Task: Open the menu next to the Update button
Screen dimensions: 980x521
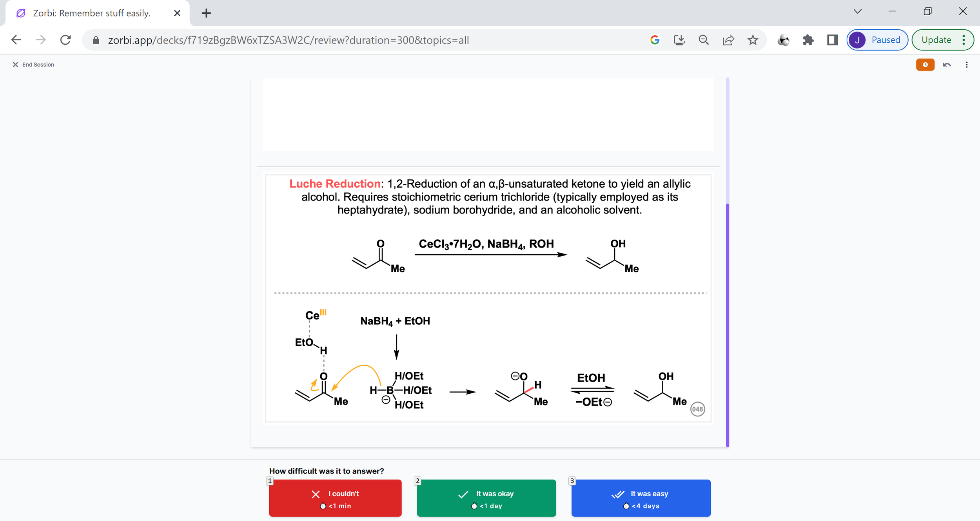Action: [964, 40]
